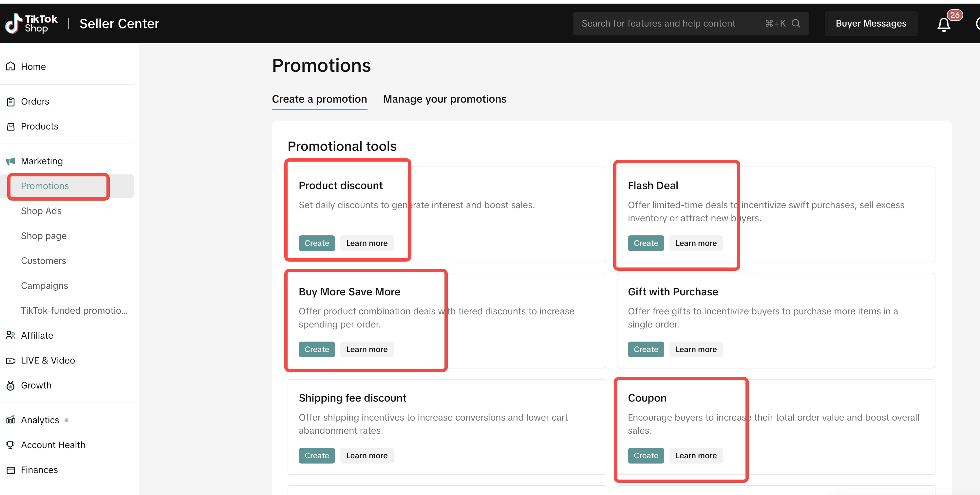Click Learn more under Coupon
Image resolution: width=980 pixels, height=495 pixels.
pos(695,455)
